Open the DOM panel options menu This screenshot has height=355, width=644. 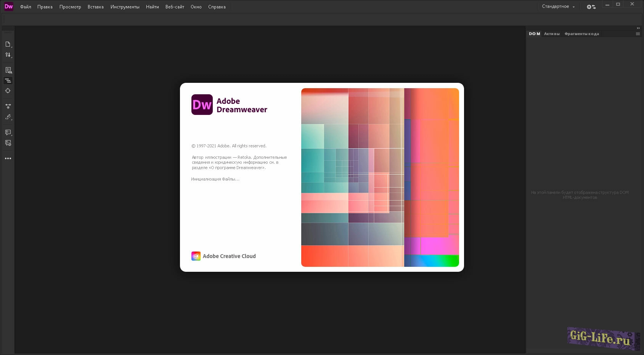point(638,34)
